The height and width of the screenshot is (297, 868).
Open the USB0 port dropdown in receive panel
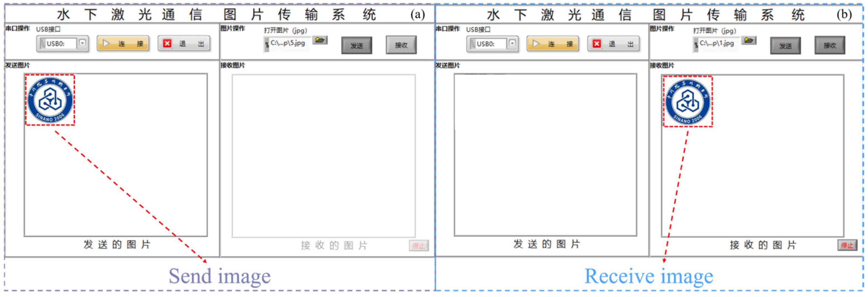513,43
